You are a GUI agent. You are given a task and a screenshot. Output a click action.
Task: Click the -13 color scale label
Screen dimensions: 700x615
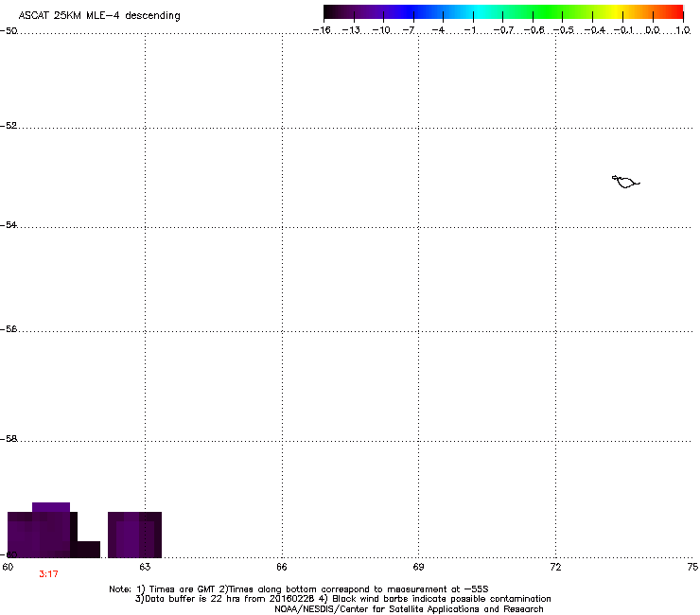point(351,30)
